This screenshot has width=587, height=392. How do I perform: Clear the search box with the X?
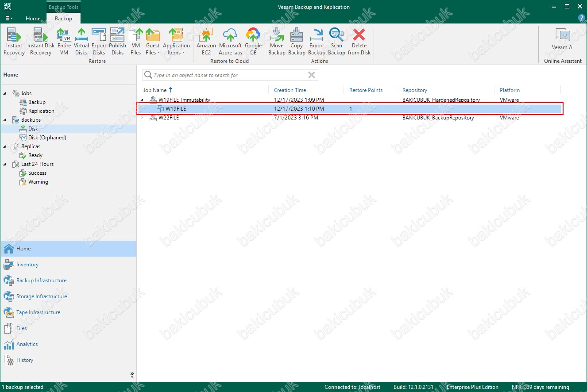coord(312,75)
